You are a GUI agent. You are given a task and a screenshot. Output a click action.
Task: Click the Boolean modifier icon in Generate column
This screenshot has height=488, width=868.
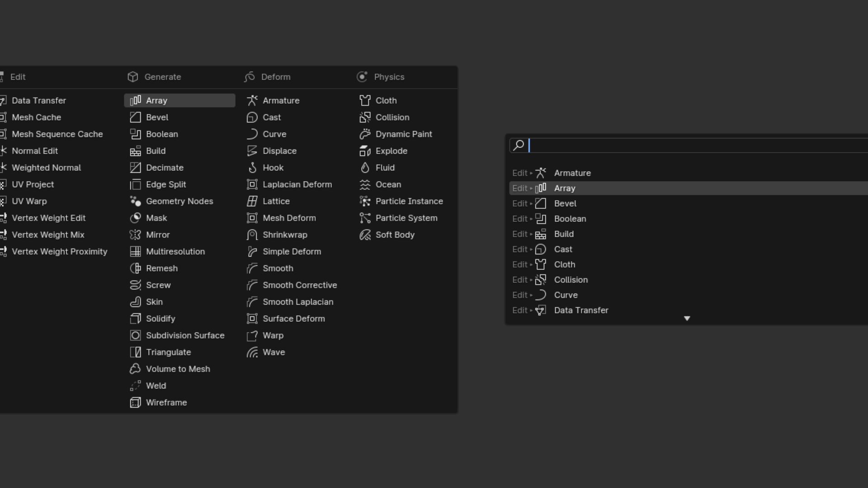135,134
